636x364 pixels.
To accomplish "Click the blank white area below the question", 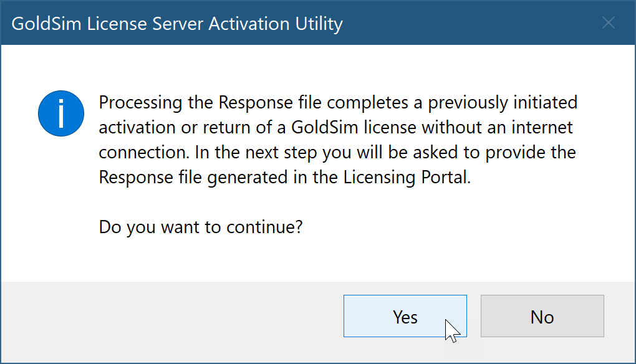I will click(318, 259).
